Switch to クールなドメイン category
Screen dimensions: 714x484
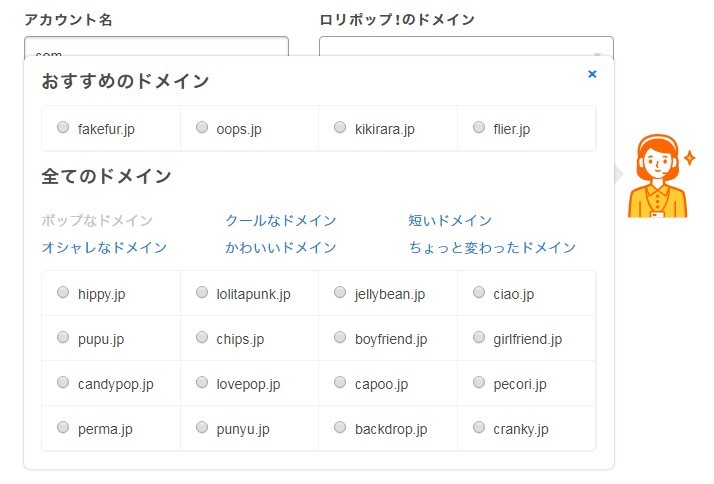tap(281, 221)
